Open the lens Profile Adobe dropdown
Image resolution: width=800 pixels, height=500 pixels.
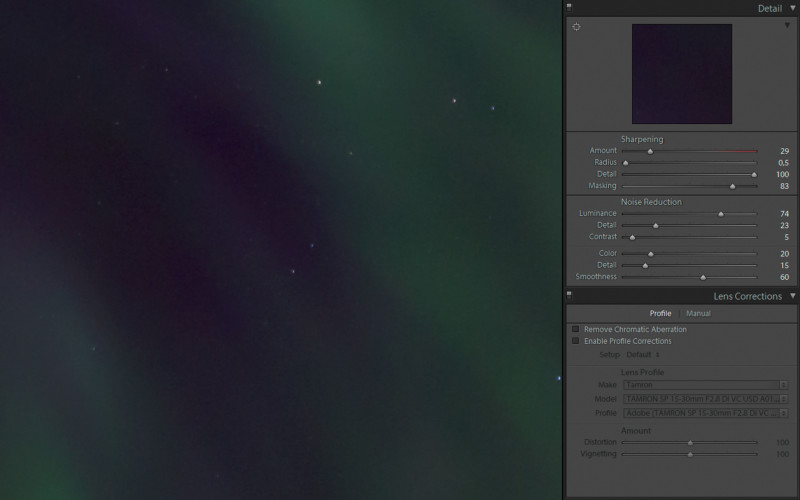coord(704,413)
